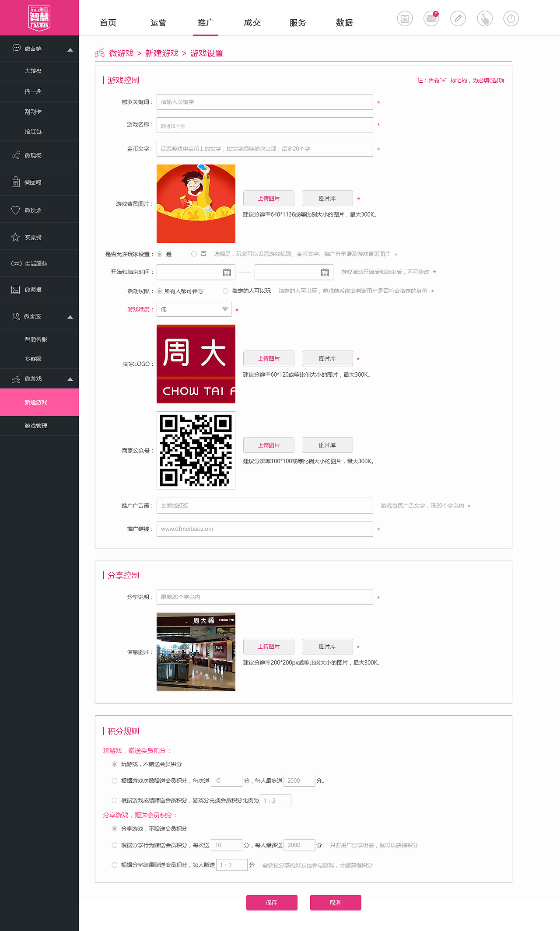Viewport: 560px width, 931px height.
Task: Open the monitor icon in the top bar
Action: click(405, 18)
